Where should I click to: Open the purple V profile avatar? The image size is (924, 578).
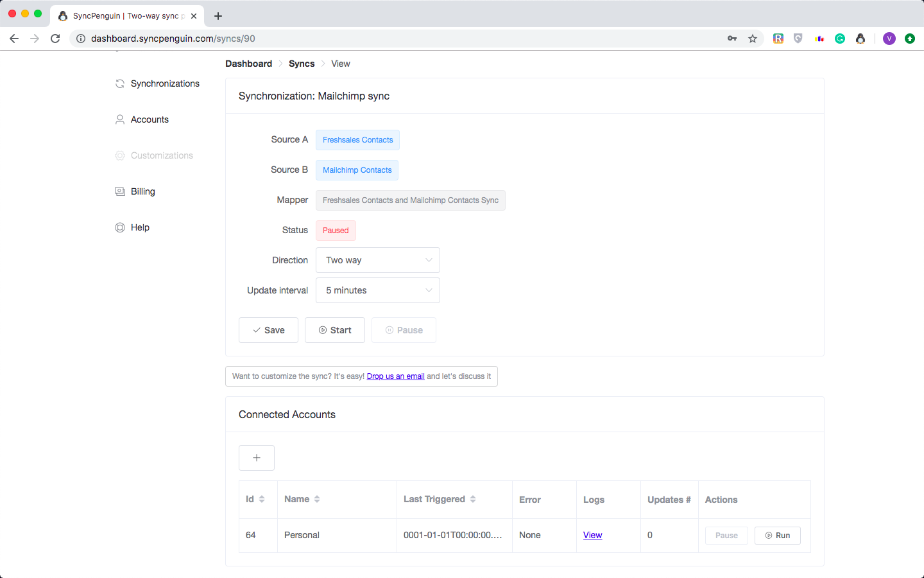coord(889,39)
